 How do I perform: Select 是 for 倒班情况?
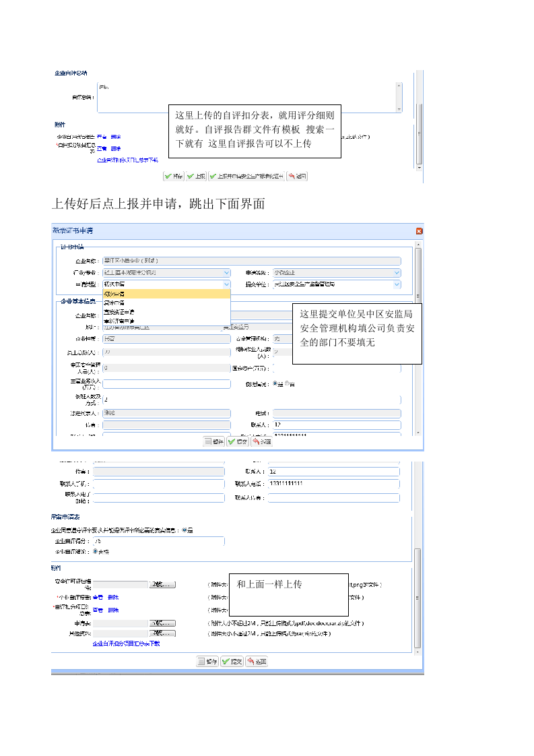pos(275,384)
